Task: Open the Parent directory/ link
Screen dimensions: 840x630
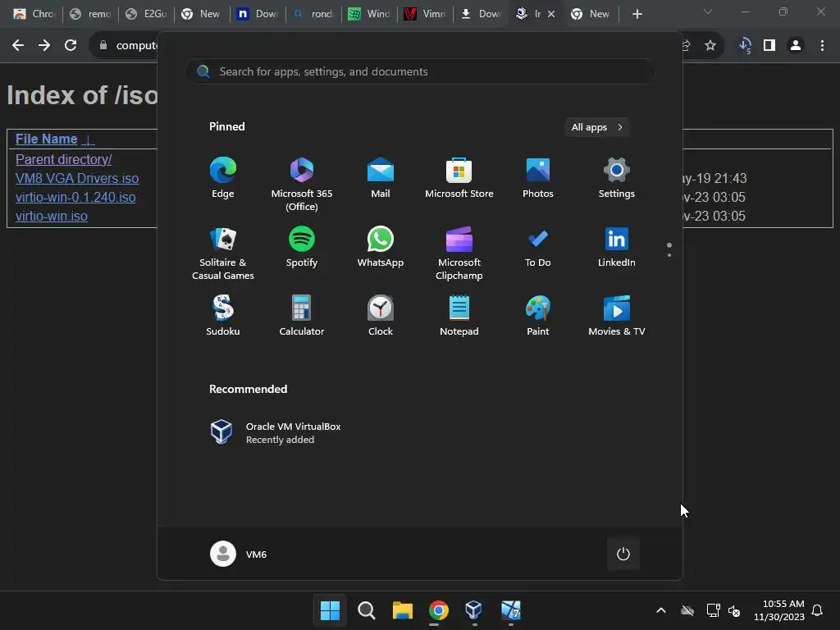Action: tap(64, 159)
